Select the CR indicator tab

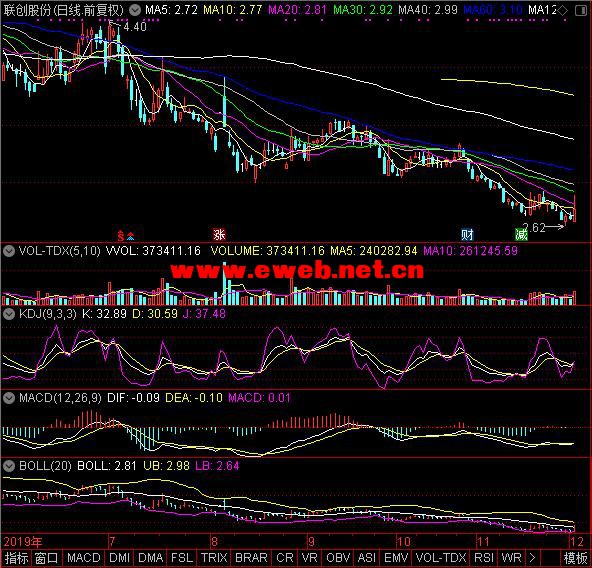285,558
